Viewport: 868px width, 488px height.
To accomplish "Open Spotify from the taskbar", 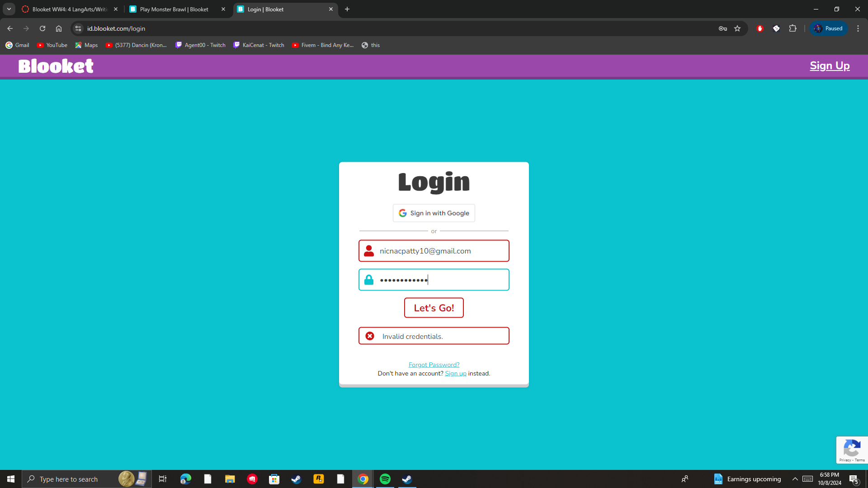I will [385, 479].
